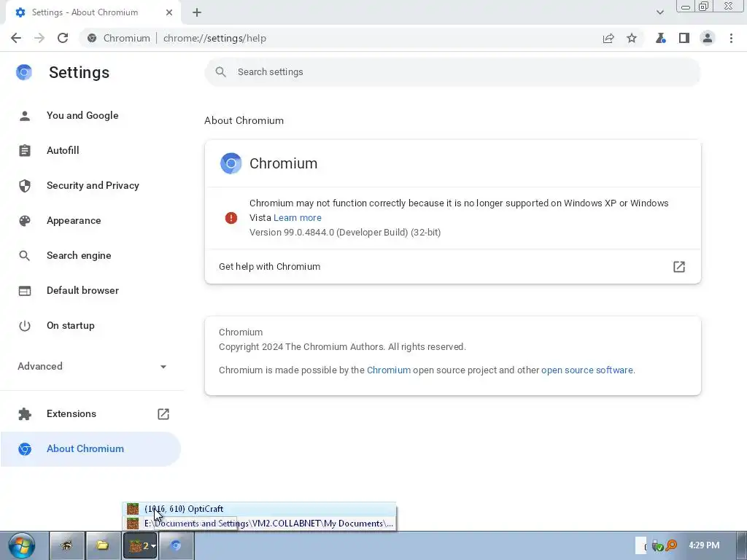Click the external link icon beside Get help
The image size is (747, 560).
[679, 267]
